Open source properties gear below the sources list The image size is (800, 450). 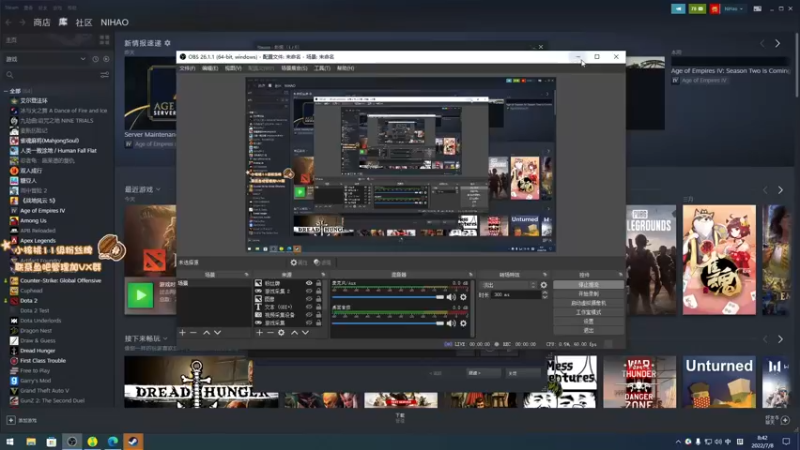282,333
